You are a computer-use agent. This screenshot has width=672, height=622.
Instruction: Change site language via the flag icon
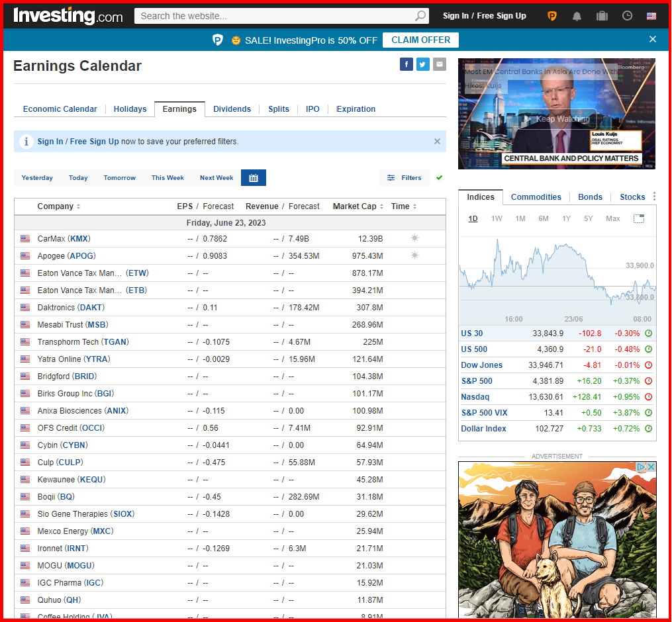pyautogui.click(x=651, y=15)
